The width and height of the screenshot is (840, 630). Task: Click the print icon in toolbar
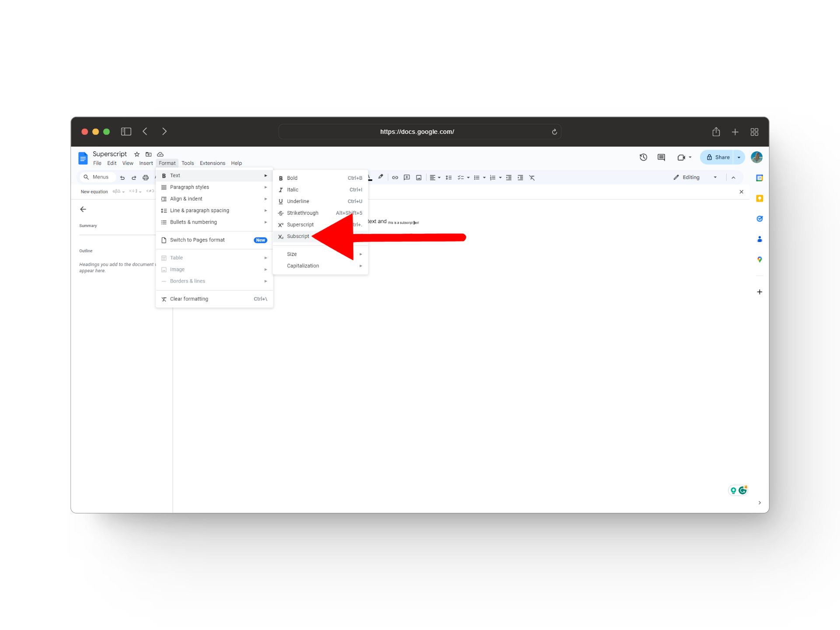(x=146, y=178)
